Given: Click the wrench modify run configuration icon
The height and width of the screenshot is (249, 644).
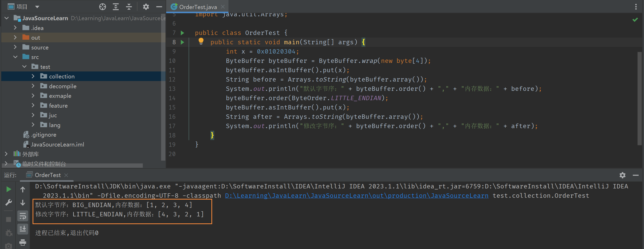Looking at the screenshot, I should click(9, 202).
